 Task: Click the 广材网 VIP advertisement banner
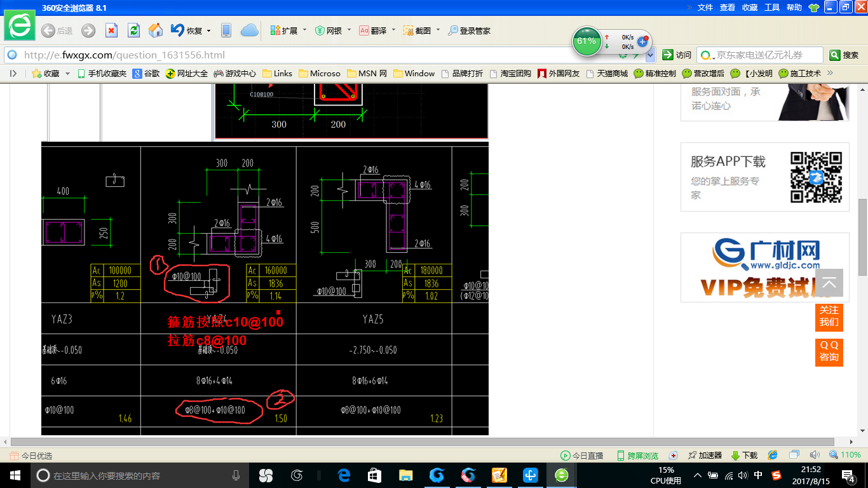coord(765,268)
